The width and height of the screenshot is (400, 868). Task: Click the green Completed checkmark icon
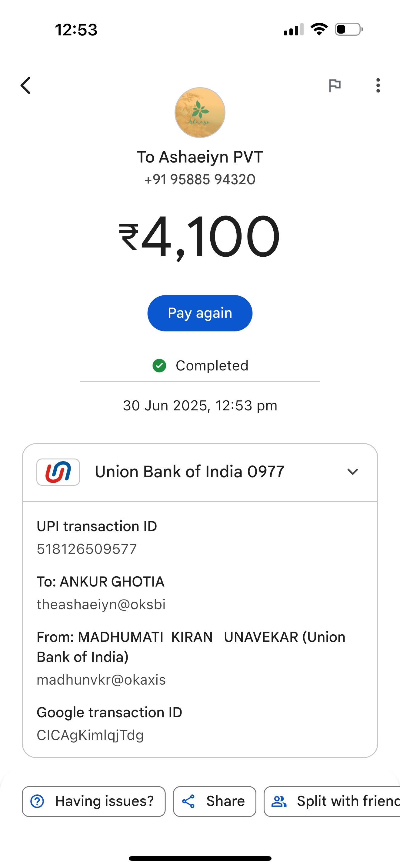159,366
